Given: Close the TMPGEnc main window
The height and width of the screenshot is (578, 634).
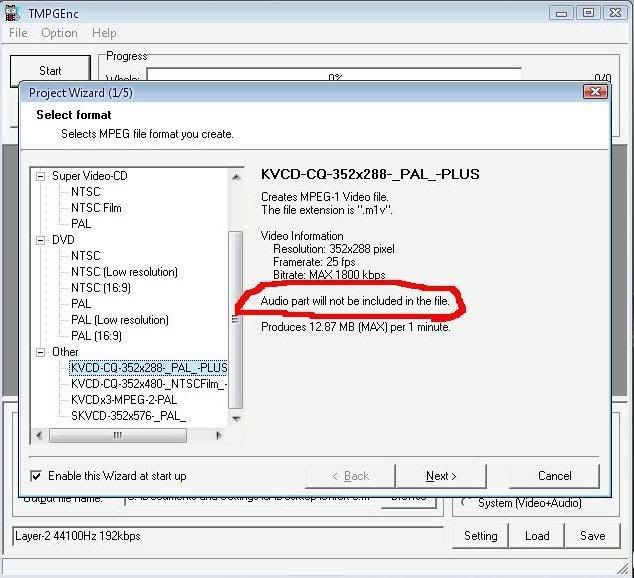Looking at the screenshot, I should 615,13.
